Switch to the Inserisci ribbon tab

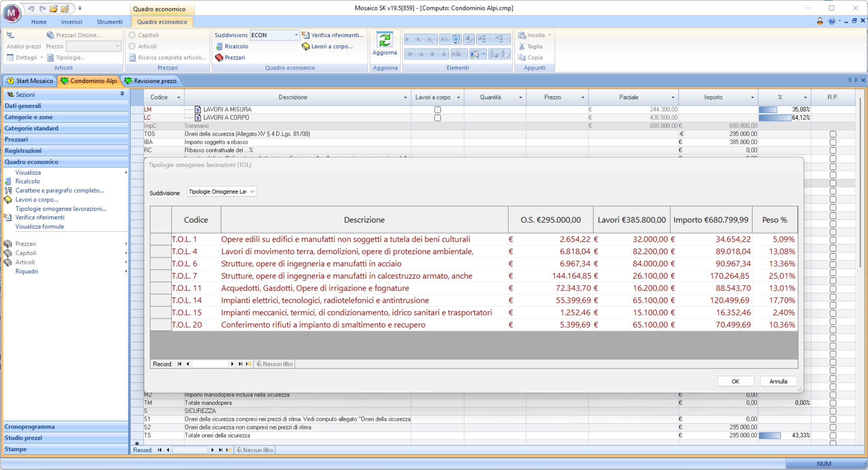pos(72,22)
